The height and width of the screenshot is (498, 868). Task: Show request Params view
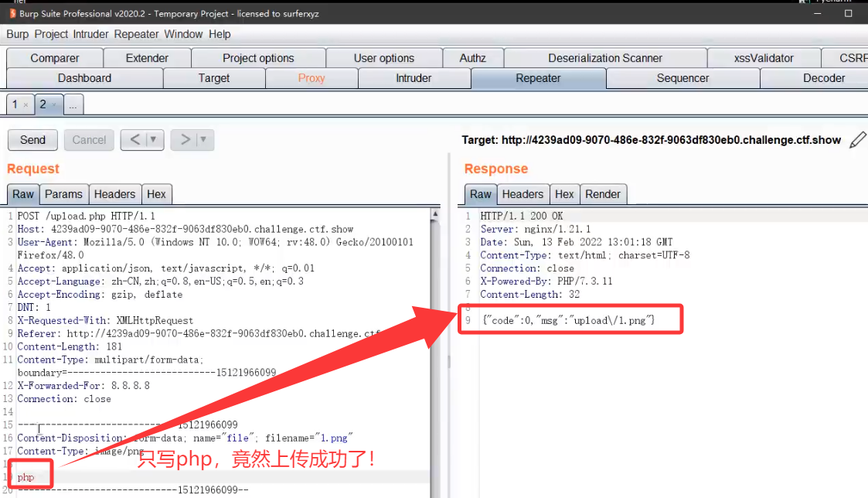pos(63,194)
